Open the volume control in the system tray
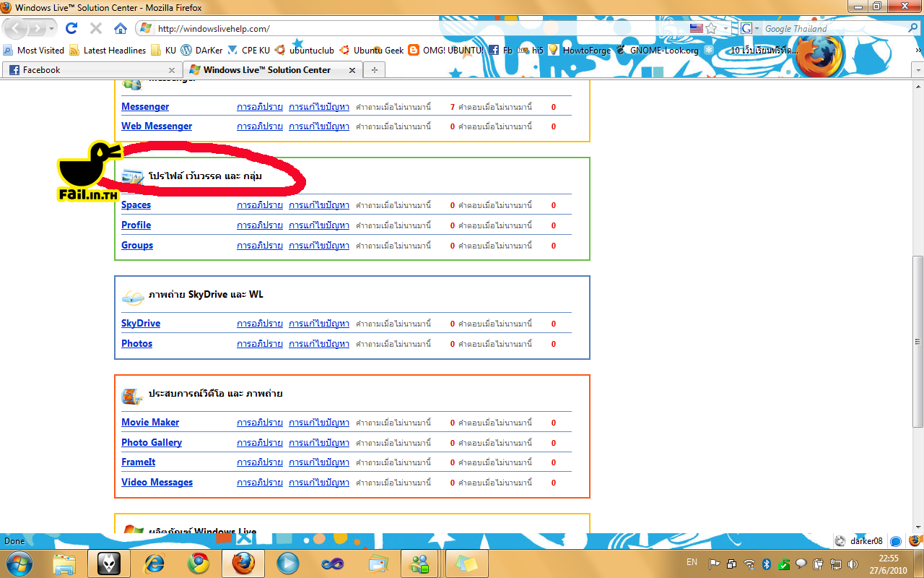Image resolution: width=924 pixels, height=578 pixels. (853, 564)
